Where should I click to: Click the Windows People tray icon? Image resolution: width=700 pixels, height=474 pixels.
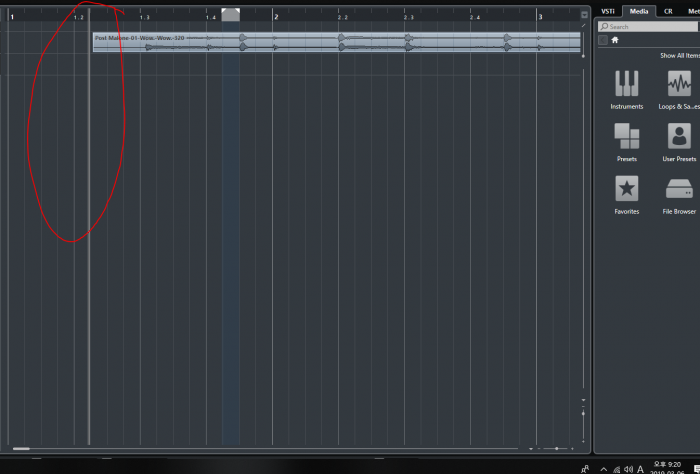585,469
